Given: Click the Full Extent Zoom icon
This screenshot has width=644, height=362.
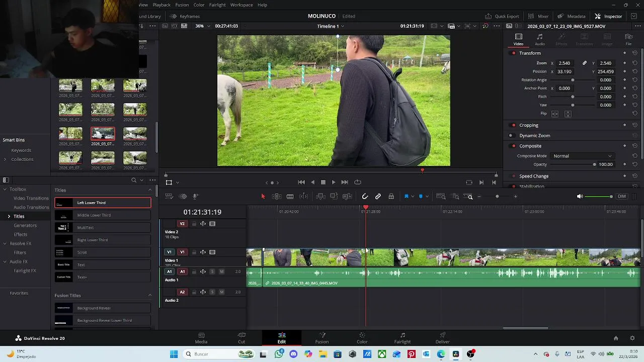Looking at the screenshot, I should pyautogui.click(x=441, y=197).
